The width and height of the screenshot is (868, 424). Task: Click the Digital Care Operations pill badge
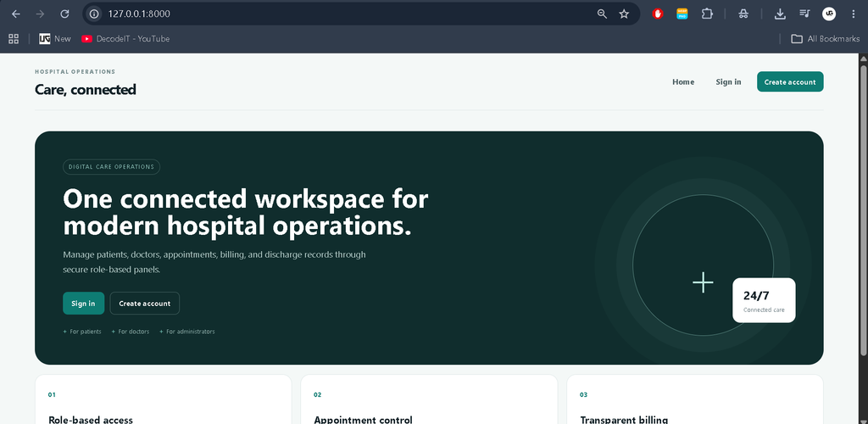coord(111,166)
